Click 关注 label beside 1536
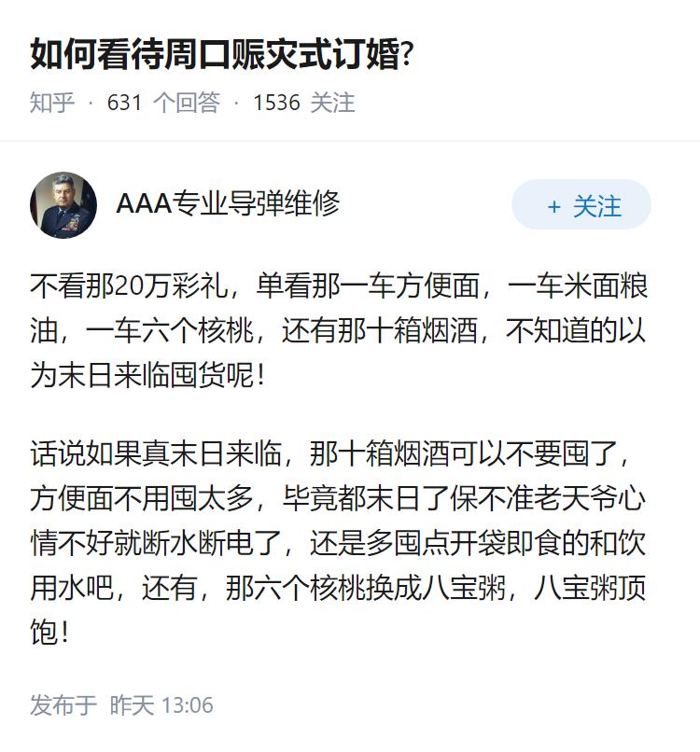Image resolution: width=700 pixels, height=752 pixels. pyautogui.click(x=332, y=103)
